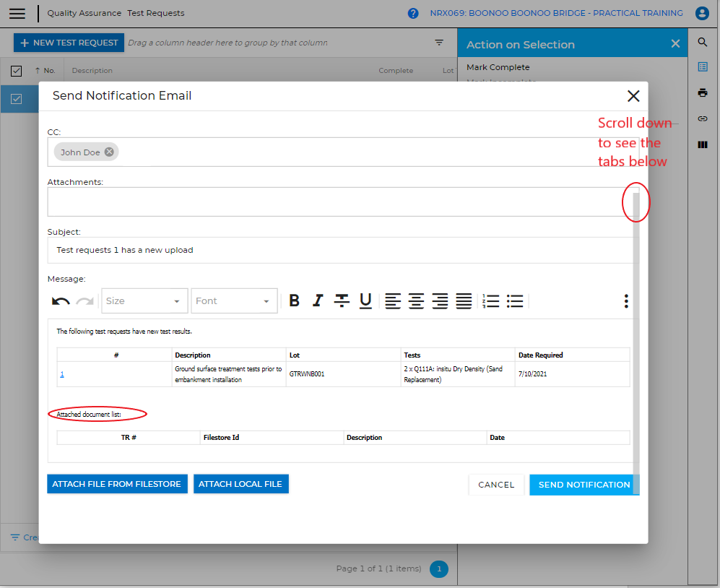Click the Underline icon in message toolbar

click(365, 301)
